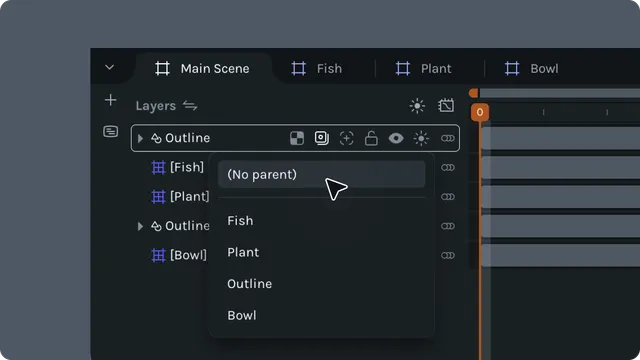Open the Bowl scene tab
Image resolution: width=640 pixels, height=360 pixels.
[531, 69]
